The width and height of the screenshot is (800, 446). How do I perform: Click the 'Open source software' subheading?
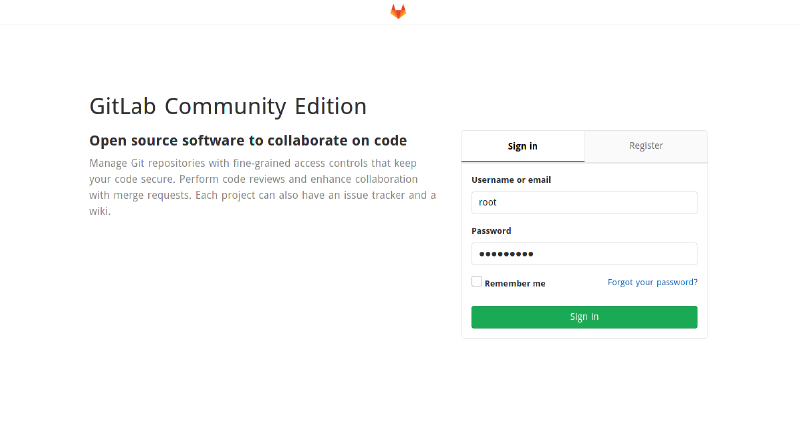pos(248,141)
